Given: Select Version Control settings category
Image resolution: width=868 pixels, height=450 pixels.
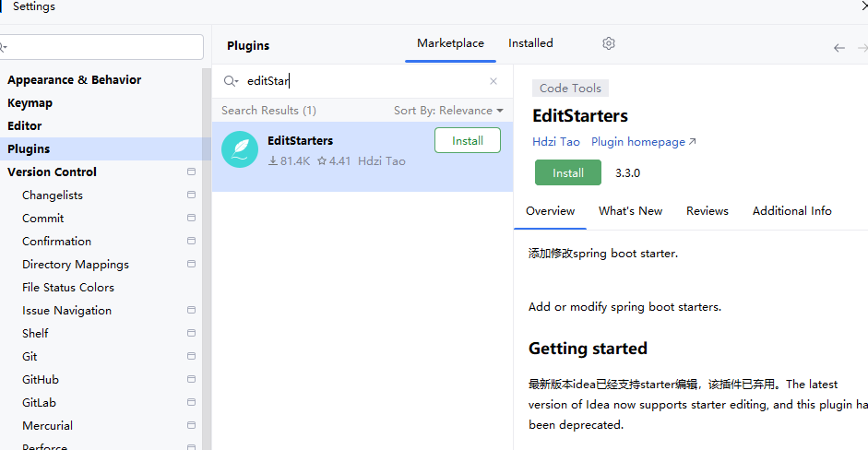Looking at the screenshot, I should click(x=52, y=172).
